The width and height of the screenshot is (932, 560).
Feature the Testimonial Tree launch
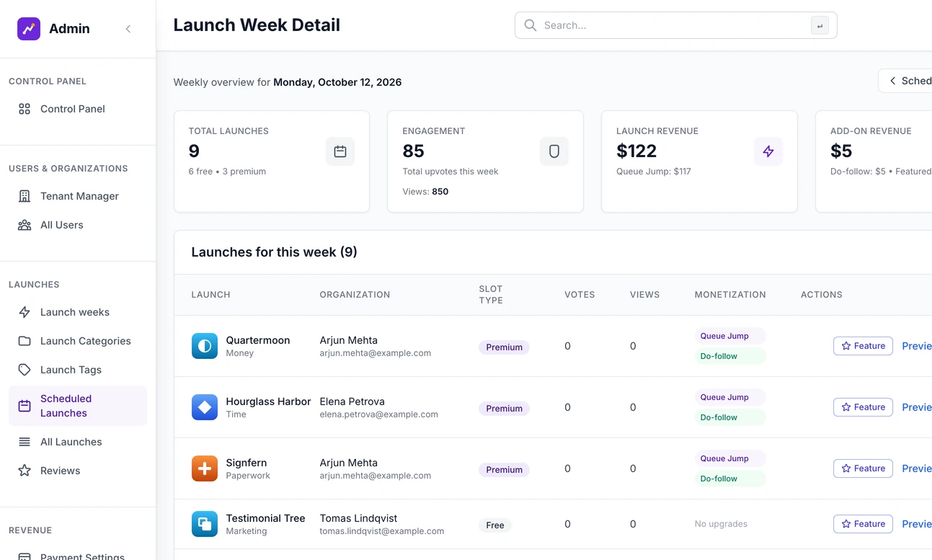863,524
